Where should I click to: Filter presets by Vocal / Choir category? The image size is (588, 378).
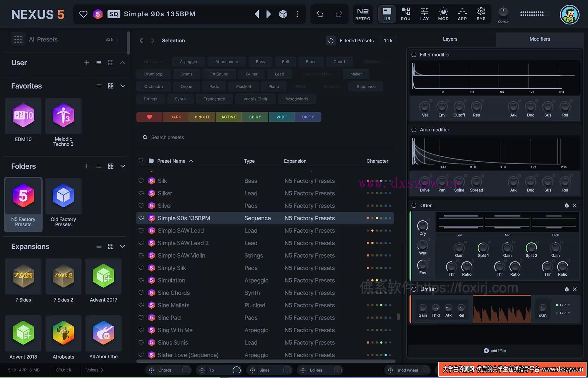255,99
